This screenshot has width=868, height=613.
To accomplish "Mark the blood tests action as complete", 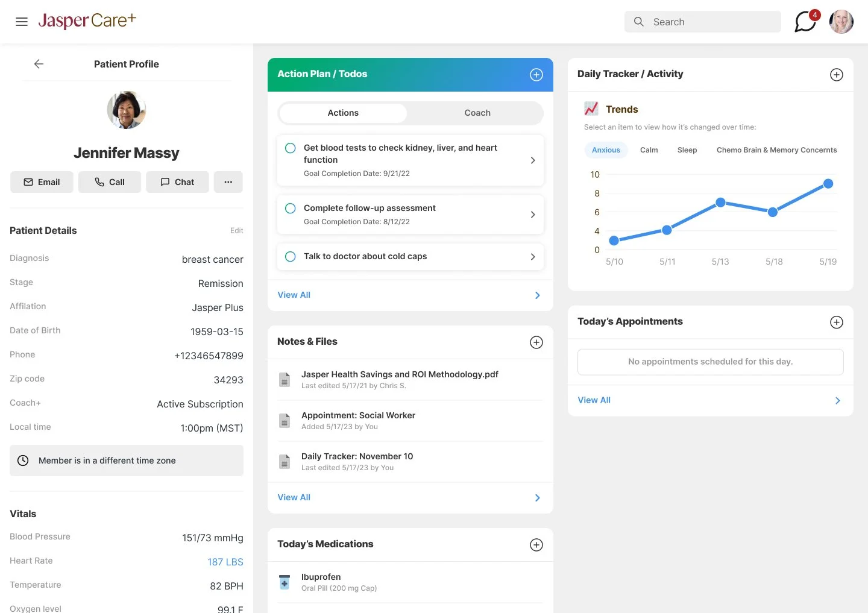I will [x=290, y=148].
